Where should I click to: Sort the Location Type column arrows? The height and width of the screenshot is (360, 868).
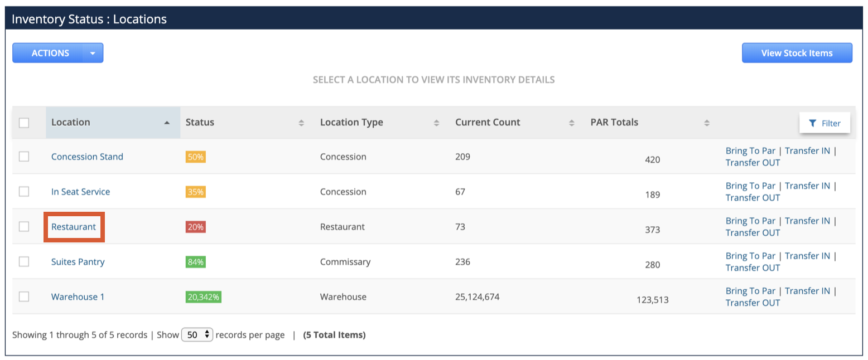click(436, 122)
